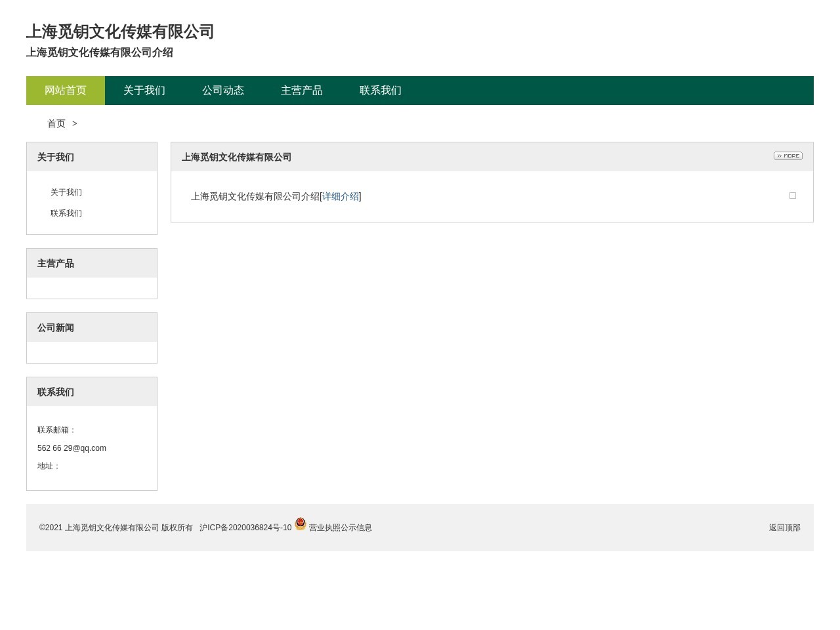Click the 沪ICP备2020036824号-10 footer link

245,528
